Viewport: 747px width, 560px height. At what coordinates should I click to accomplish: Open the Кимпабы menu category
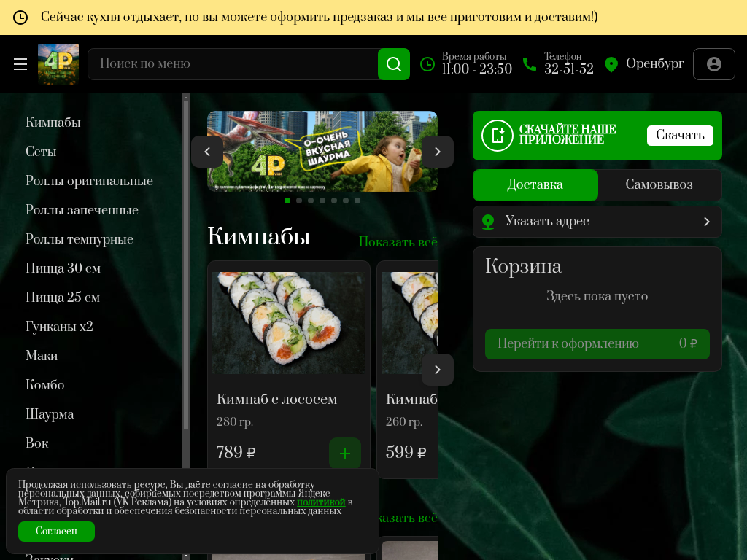tap(53, 122)
